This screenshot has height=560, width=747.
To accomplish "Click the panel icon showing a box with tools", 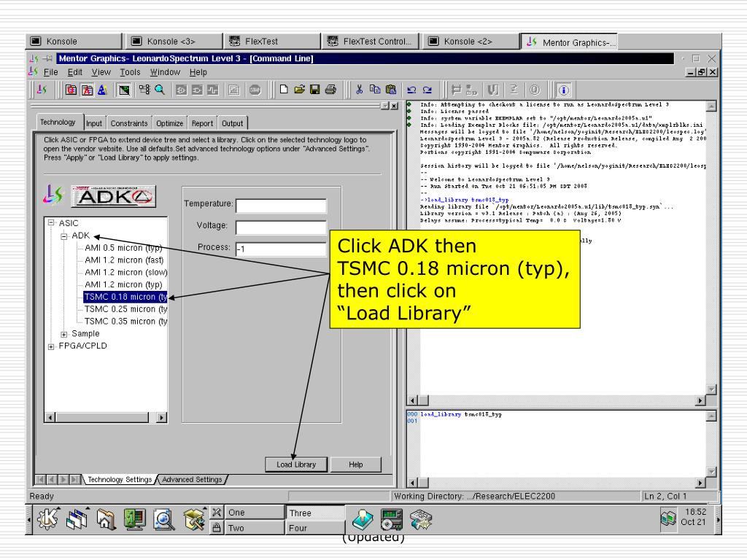I will (193, 519).
